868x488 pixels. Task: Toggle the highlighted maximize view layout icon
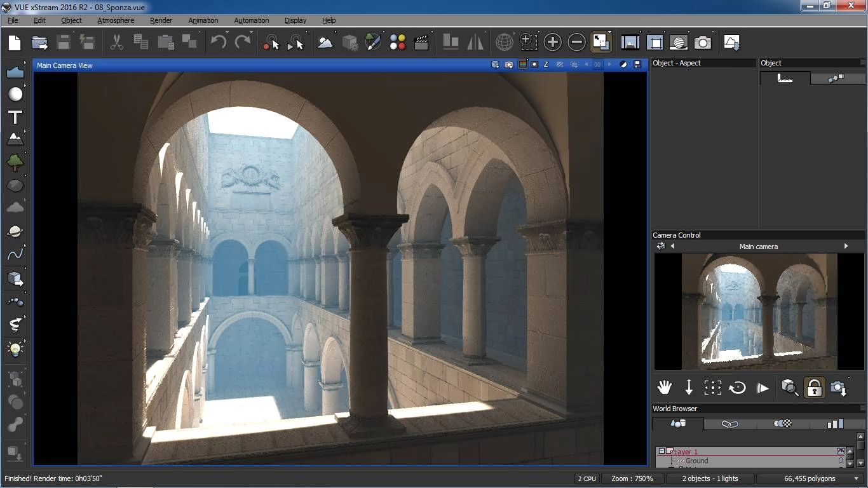click(600, 43)
